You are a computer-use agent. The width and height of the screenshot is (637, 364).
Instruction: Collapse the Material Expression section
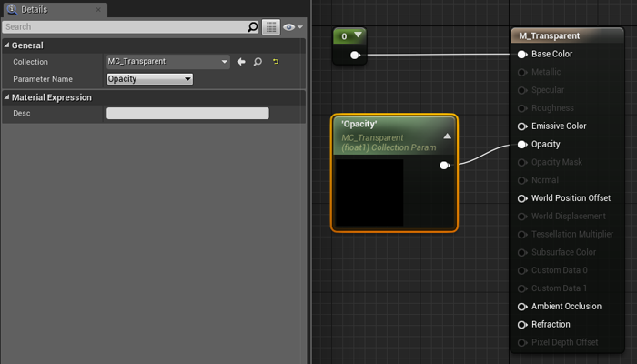6,97
